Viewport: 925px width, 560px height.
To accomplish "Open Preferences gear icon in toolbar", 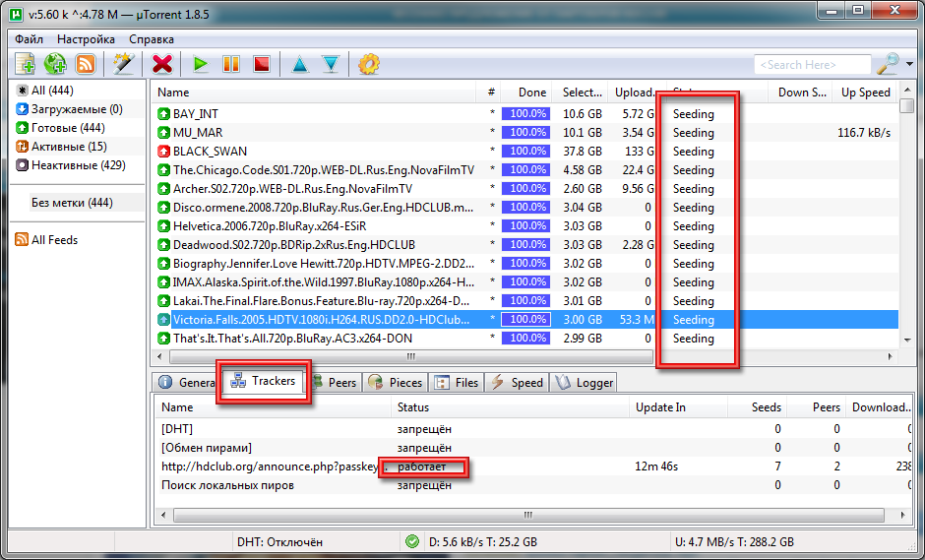I will click(x=369, y=64).
